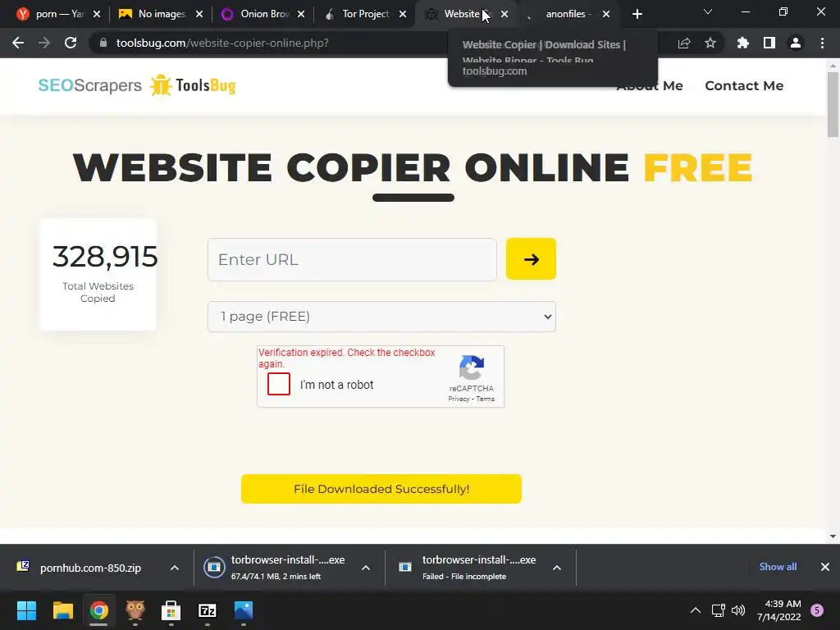Viewport: 840px width, 630px height.
Task: Click 'Show all' downloads link
Action: point(778,567)
